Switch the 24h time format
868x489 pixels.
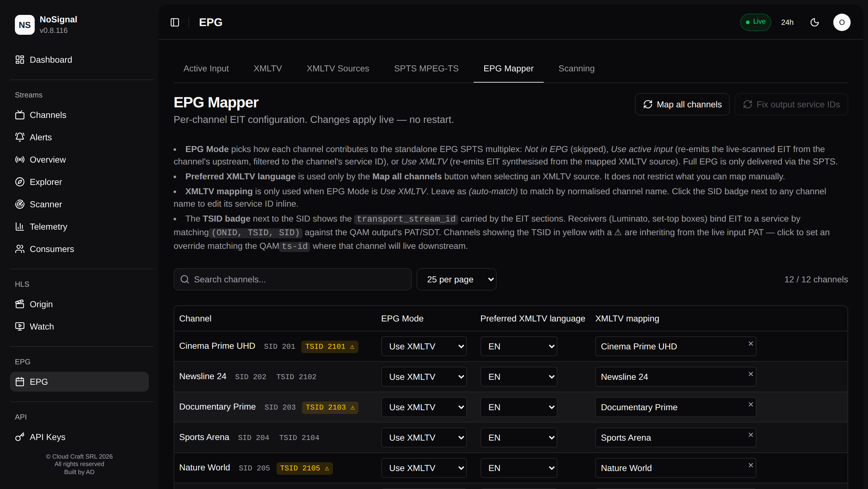tap(787, 22)
